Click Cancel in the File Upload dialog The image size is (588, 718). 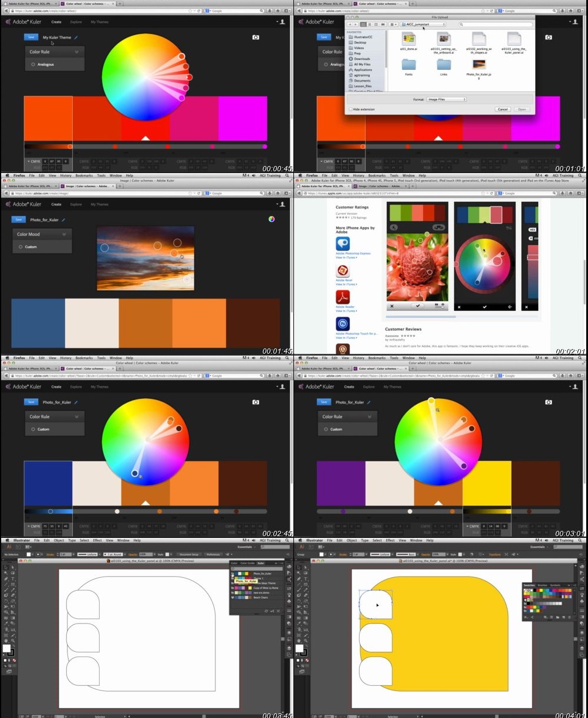click(502, 109)
